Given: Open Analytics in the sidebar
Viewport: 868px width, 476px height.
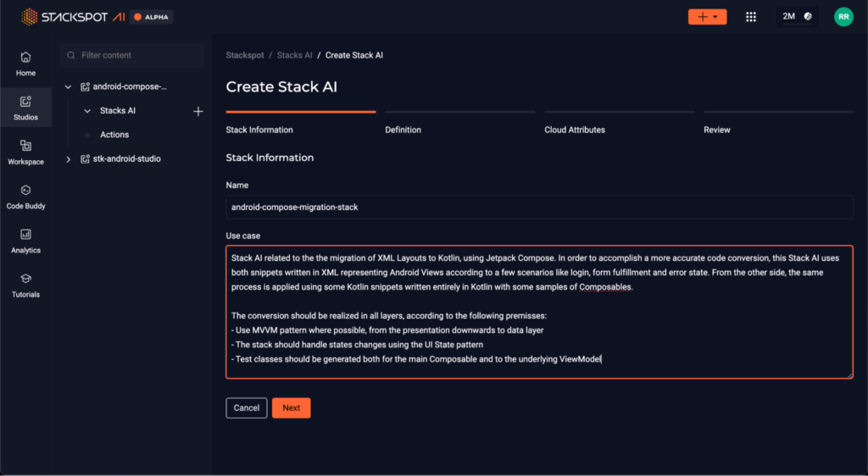Looking at the screenshot, I should coord(25,241).
